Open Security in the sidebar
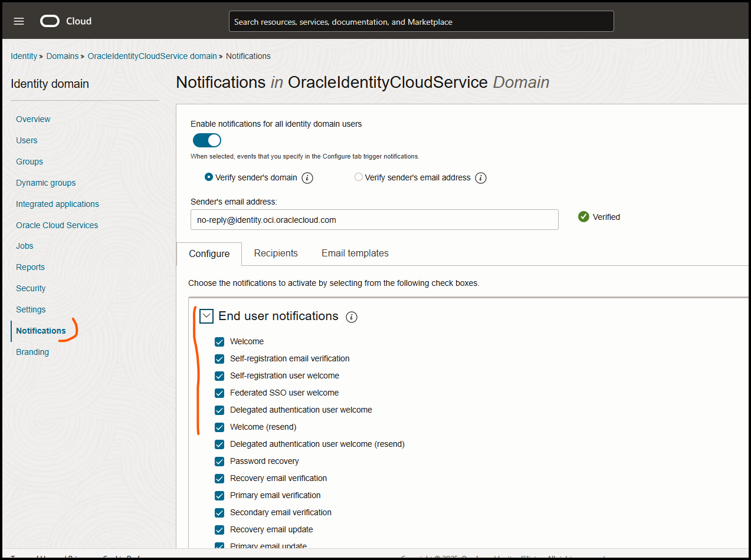751x560 pixels. coord(31,288)
